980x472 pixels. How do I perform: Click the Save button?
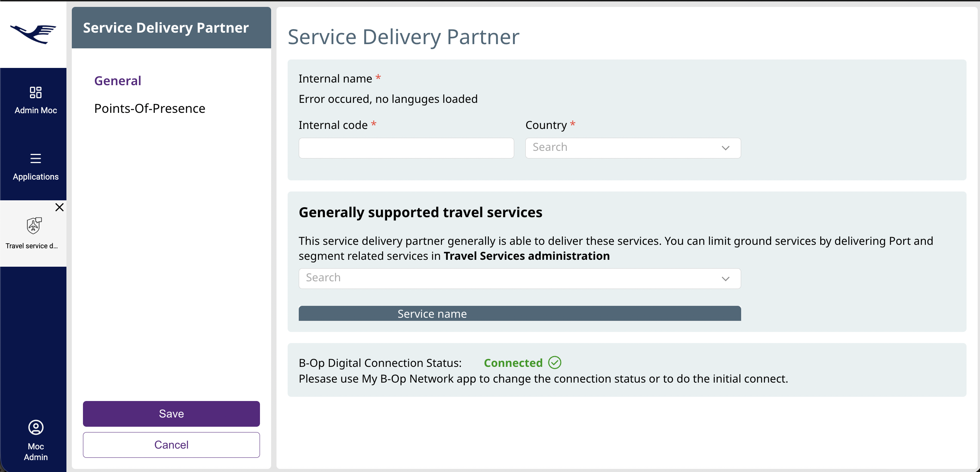click(x=171, y=414)
